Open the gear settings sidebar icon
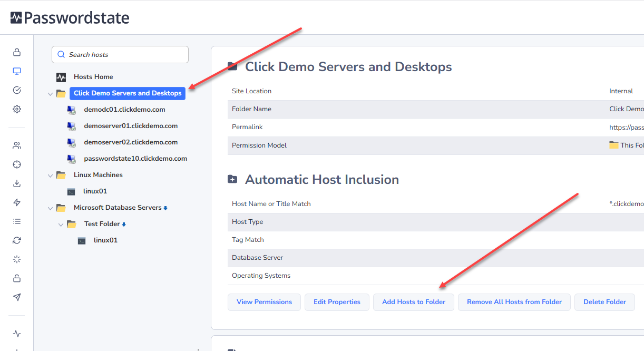644x351 pixels. [17, 109]
